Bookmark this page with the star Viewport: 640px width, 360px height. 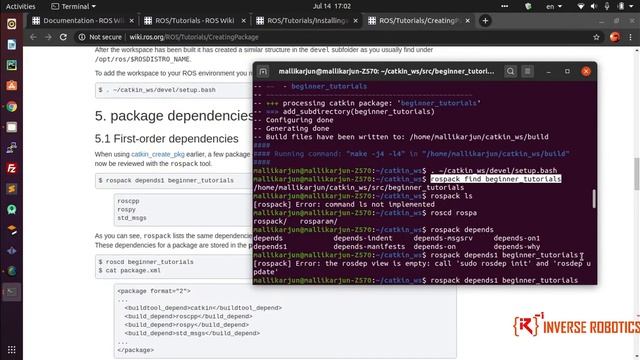[596, 37]
